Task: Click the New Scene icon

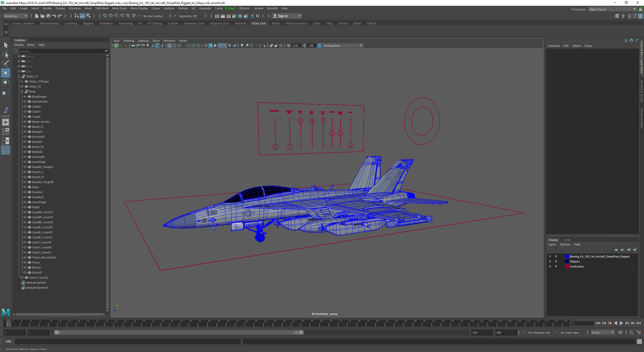Action: coord(36,16)
